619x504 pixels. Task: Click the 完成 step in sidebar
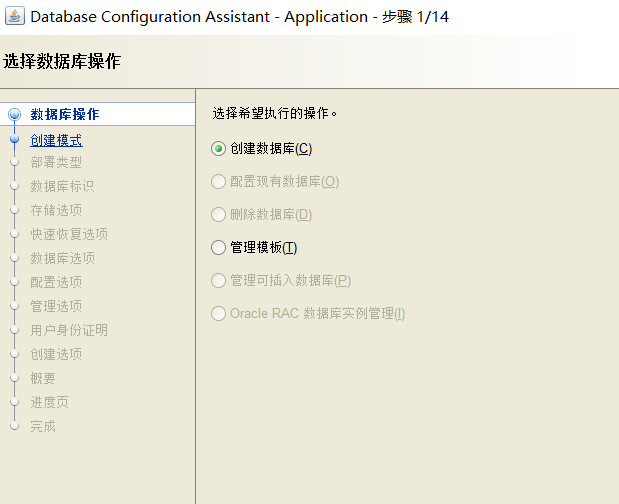[43, 426]
